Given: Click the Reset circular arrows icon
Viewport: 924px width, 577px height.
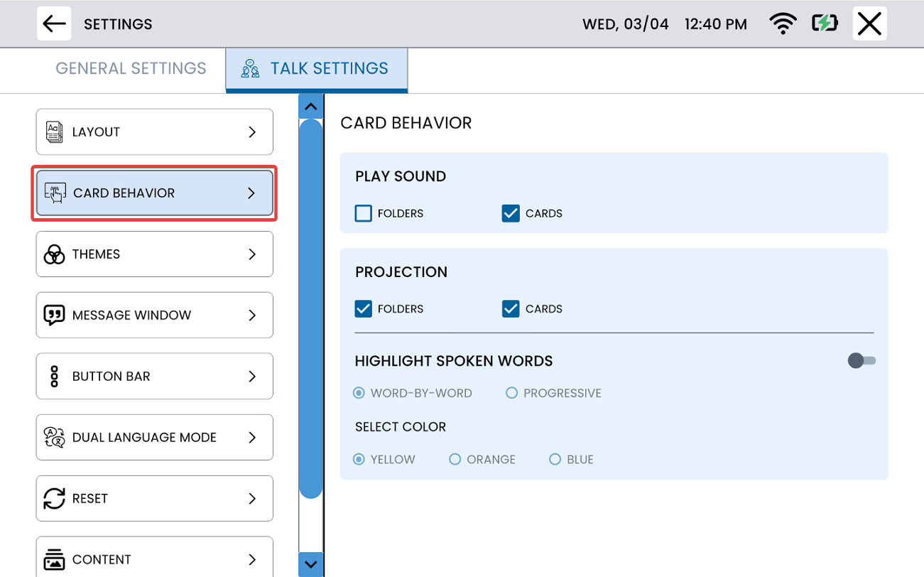Looking at the screenshot, I should [54, 499].
